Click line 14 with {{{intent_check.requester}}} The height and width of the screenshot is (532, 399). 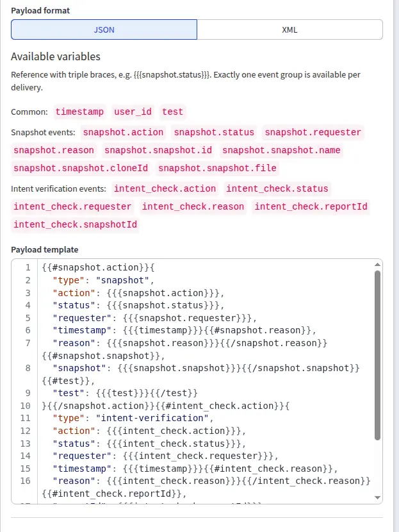point(165,456)
